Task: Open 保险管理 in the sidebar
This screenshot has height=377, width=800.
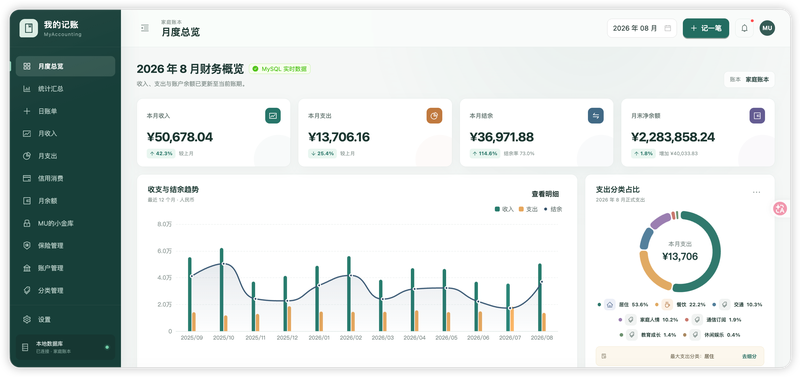Action: [x=65, y=245]
